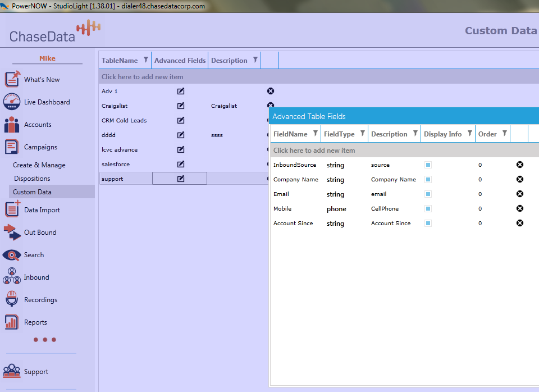Click to add new advanced table field
This screenshot has width=539, height=392.
[314, 151]
